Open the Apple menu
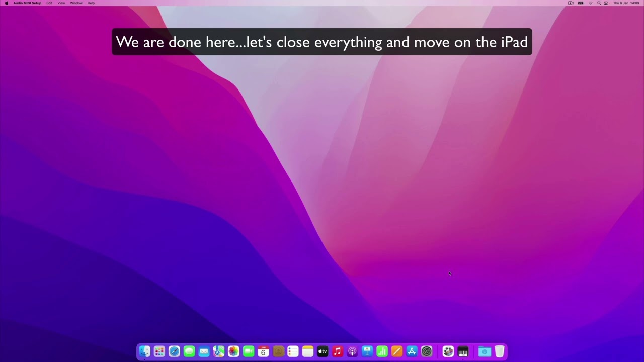Image resolution: width=644 pixels, height=362 pixels. (x=7, y=3)
